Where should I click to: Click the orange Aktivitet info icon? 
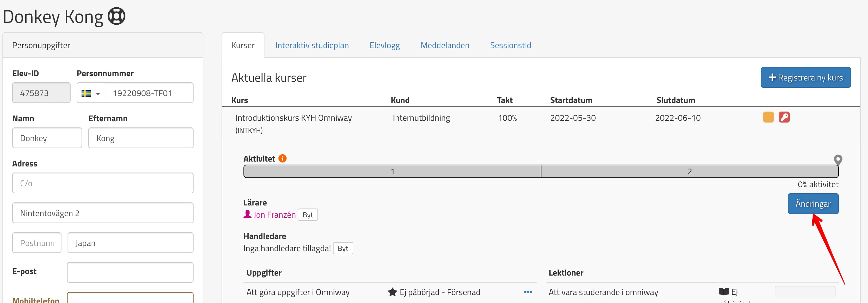[x=282, y=158]
